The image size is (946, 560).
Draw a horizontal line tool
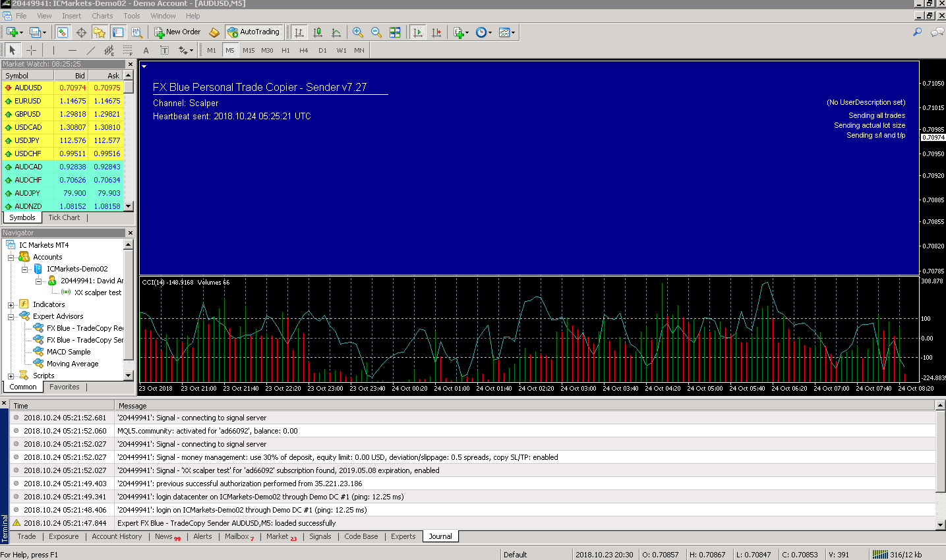click(x=72, y=50)
